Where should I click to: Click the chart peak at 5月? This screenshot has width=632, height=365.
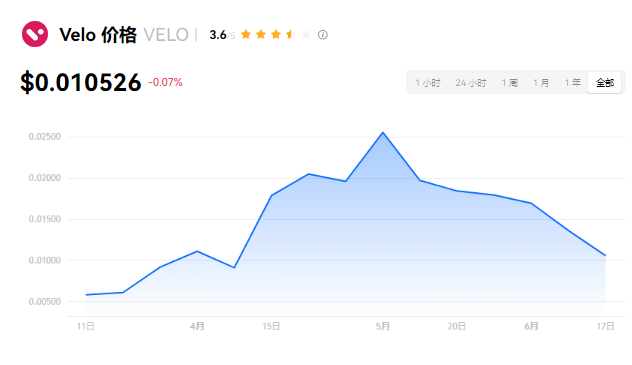tap(383, 133)
